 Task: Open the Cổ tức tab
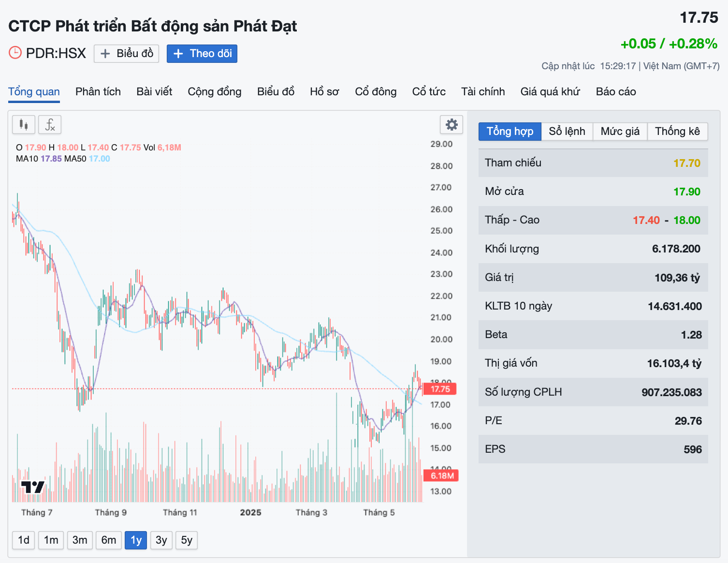(x=429, y=92)
